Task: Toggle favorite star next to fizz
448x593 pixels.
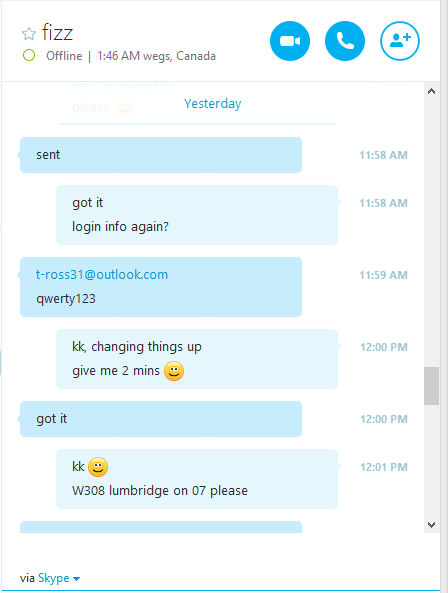Action: point(29,34)
